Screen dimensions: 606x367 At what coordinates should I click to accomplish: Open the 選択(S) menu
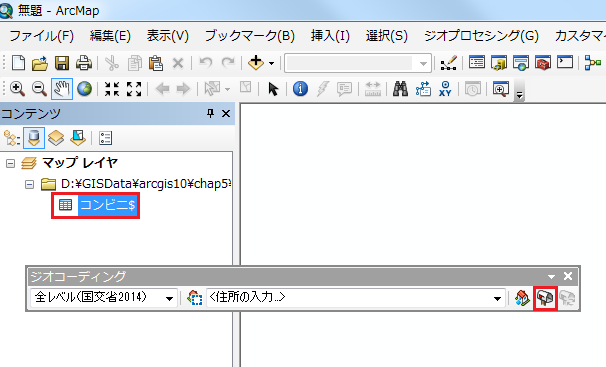(386, 36)
